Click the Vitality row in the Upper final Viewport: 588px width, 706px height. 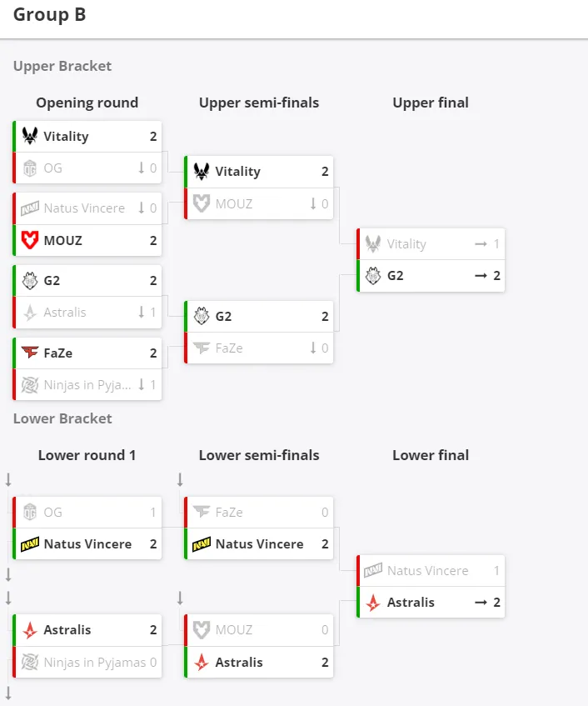[431, 244]
